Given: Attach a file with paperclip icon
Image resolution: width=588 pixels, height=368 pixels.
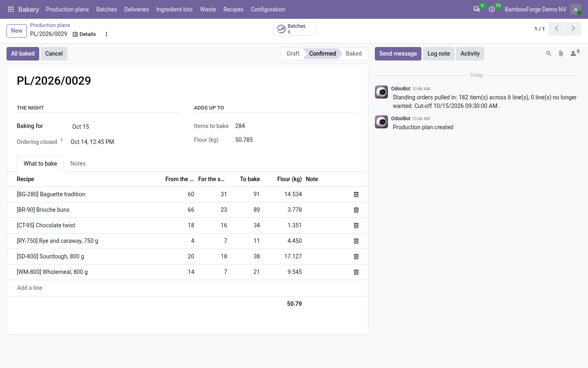Looking at the screenshot, I should click(x=561, y=54).
